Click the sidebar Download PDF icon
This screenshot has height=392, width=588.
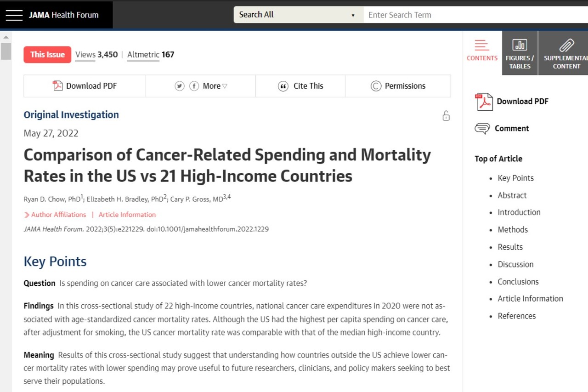click(483, 102)
